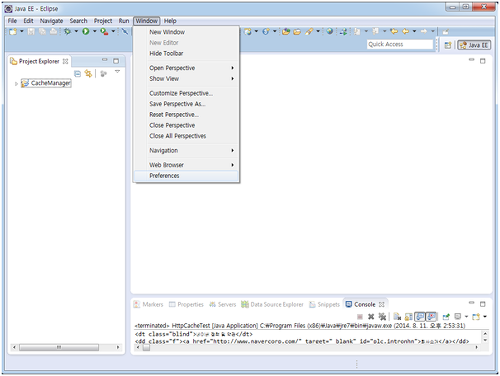
Task: Minimize the Project Explorer view
Action: coord(105,60)
